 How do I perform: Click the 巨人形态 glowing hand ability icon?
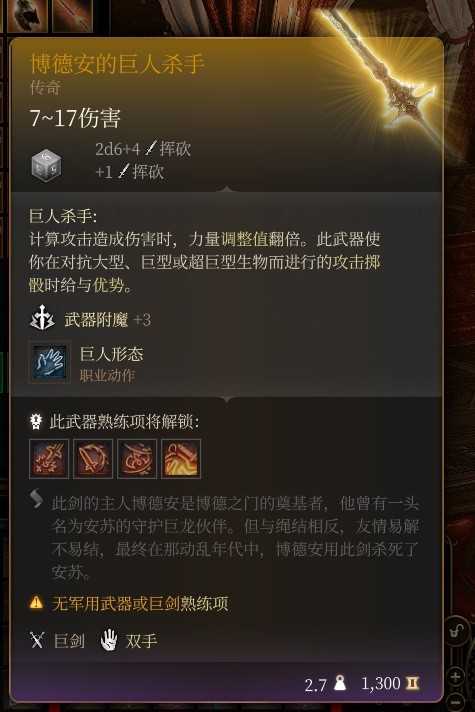click(49, 362)
